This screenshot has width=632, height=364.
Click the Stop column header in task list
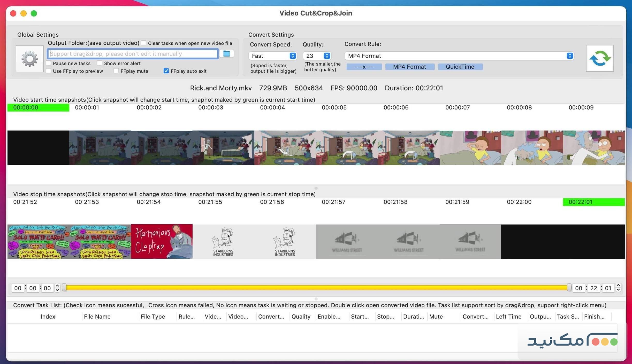pos(385,316)
